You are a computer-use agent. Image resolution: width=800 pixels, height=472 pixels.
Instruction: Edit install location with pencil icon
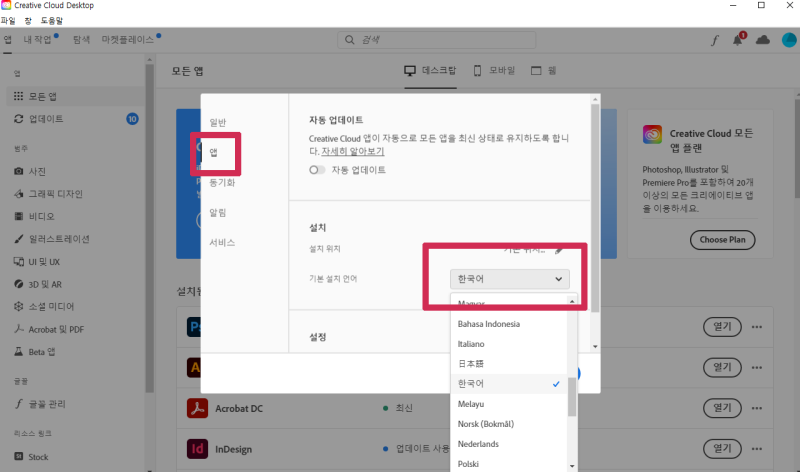559,250
